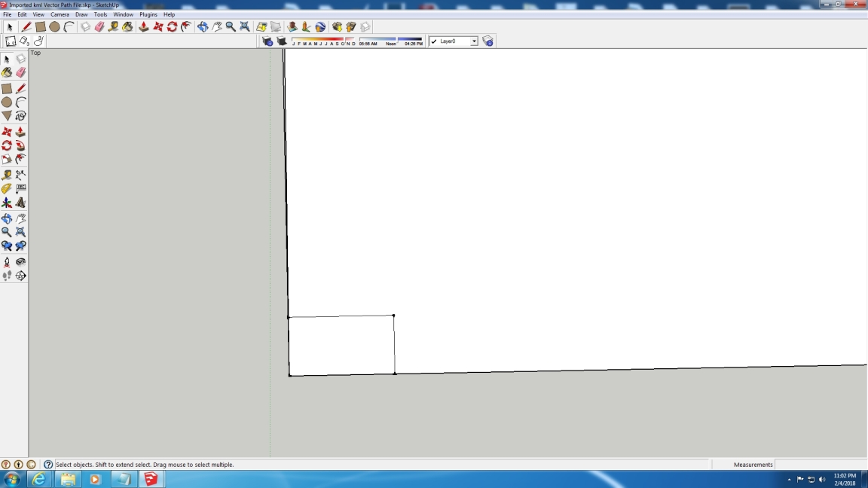Open SketchUp from the Windows taskbar

click(151, 480)
